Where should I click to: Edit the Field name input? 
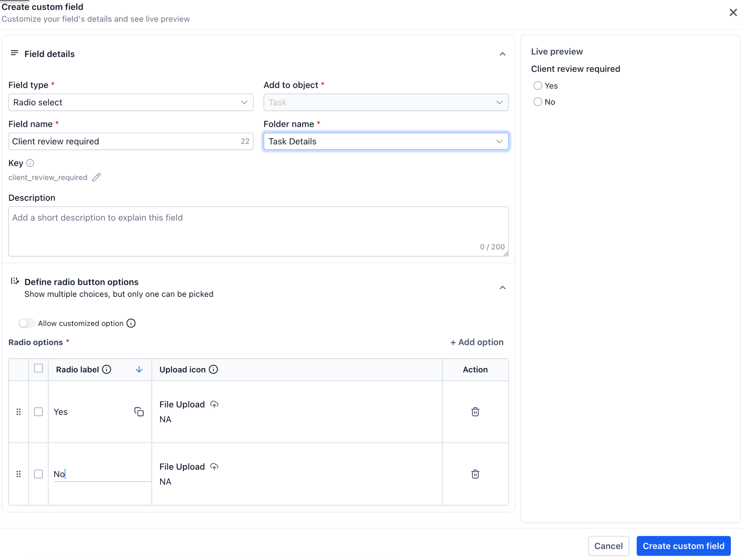pyautogui.click(x=131, y=141)
